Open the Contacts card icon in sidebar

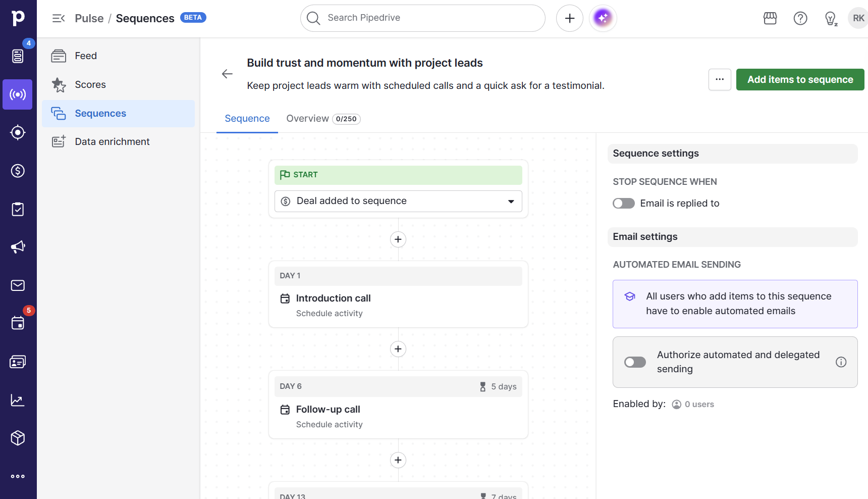[18, 362]
